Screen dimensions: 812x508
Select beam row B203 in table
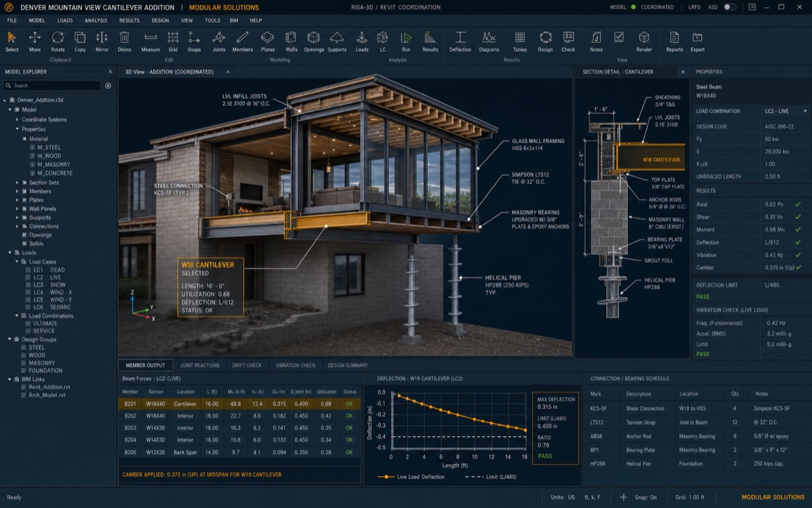[239, 428]
